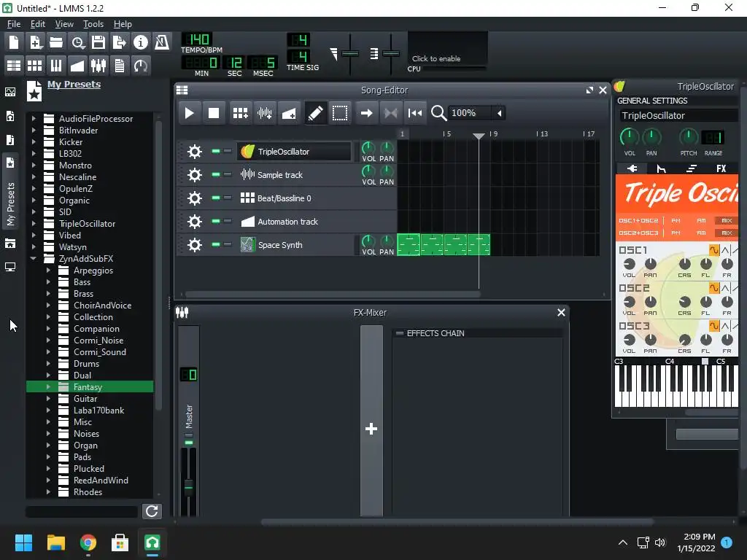The height and width of the screenshot is (560, 747).
Task: Collapse the ZynAddSubFX preset folder
Action: tap(34, 259)
